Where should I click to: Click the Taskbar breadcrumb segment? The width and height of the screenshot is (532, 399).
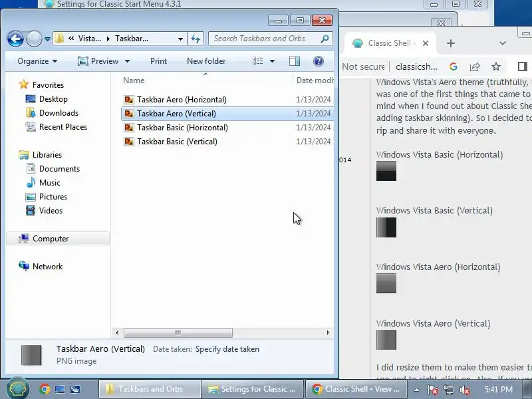[132, 39]
